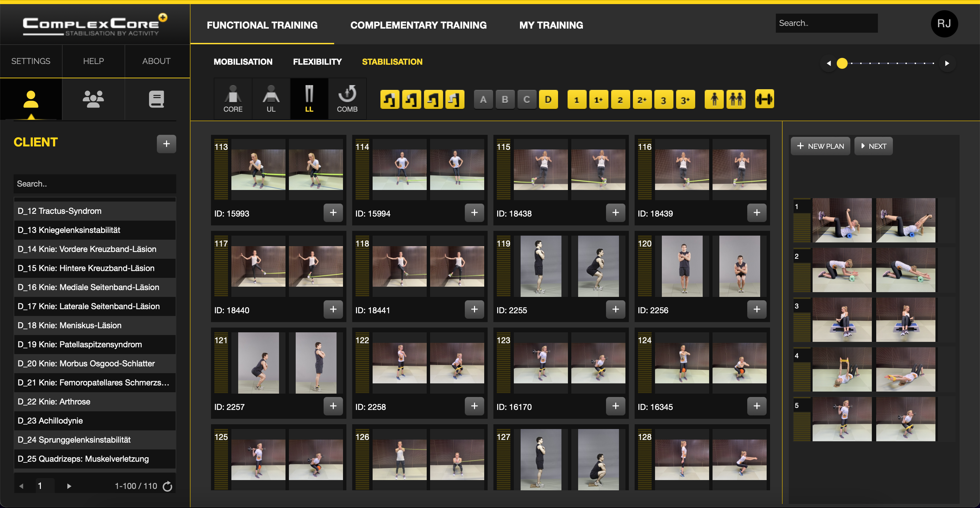Image resolution: width=980 pixels, height=508 pixels.
Task: Add exercise ID 18438 to plan
Action: click(x=615, y=212)
